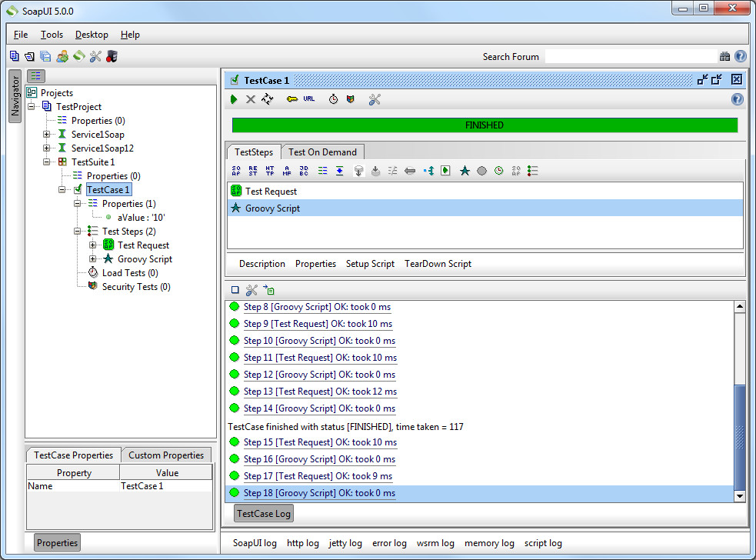
Task: Click the binoculars search icon beside Search Forum
Action: pos(724,56)
